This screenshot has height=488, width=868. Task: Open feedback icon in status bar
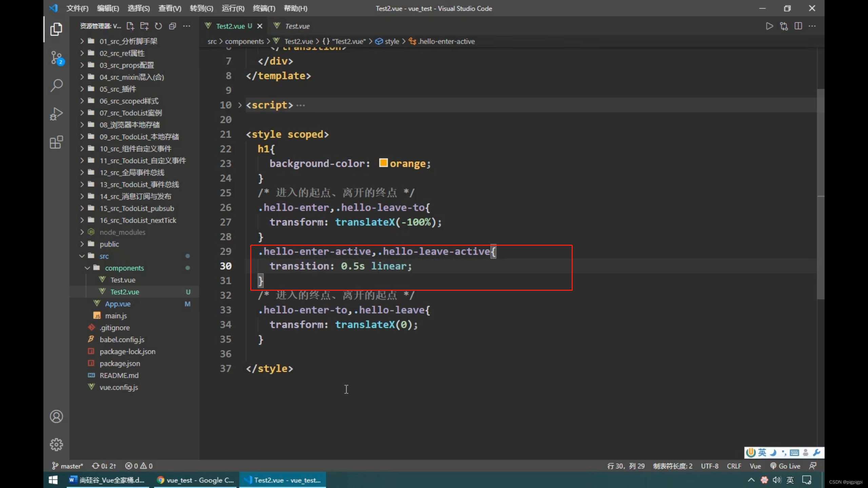tap(813, 466)
